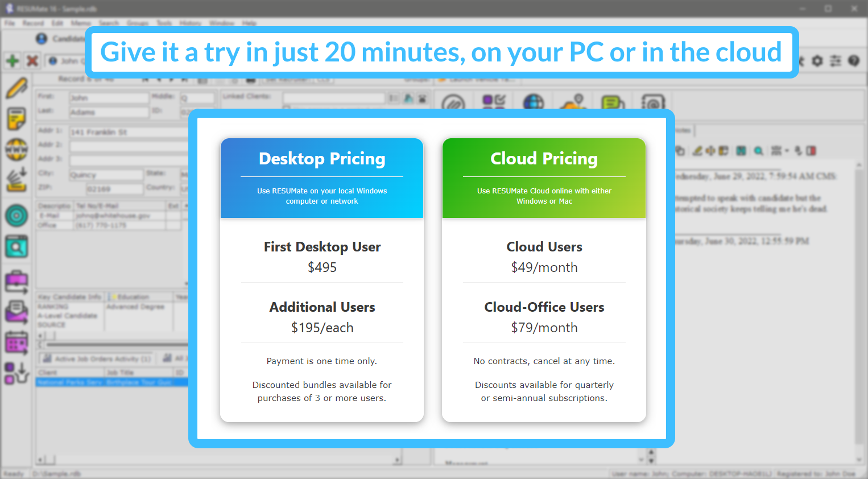
Task: Click the $79/month Cloud-Office Users price
Action: [544, 328]
